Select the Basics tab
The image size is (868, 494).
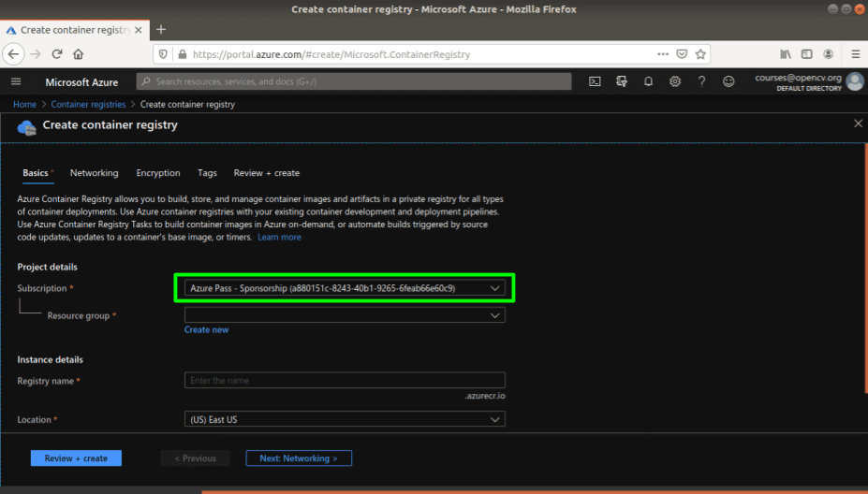click(x=36, y=173)
